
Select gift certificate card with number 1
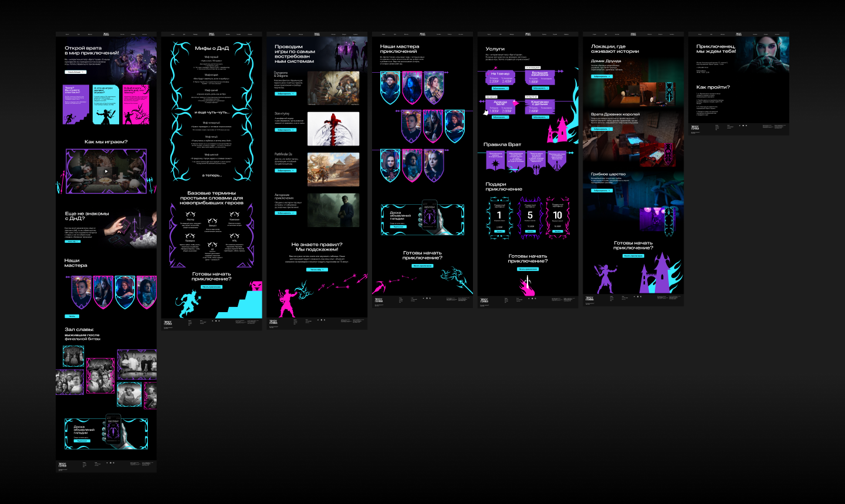[499, 218]
